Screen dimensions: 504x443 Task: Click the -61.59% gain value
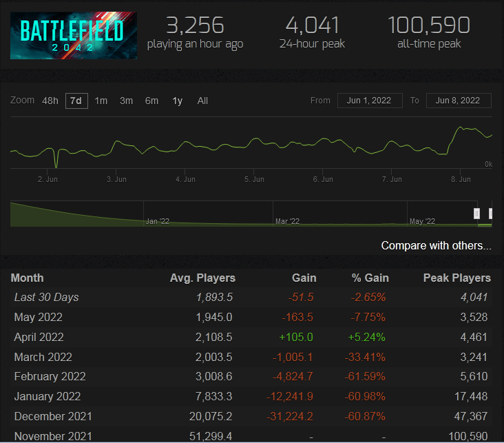[365, 377]
